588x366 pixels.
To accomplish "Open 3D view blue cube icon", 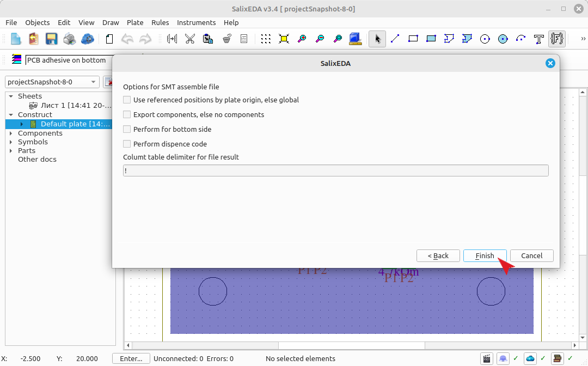I will coord(355,39).
